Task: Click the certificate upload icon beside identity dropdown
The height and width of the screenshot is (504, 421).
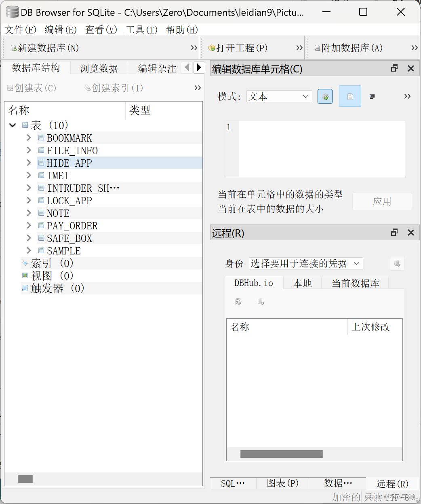Action: (398, 264)
